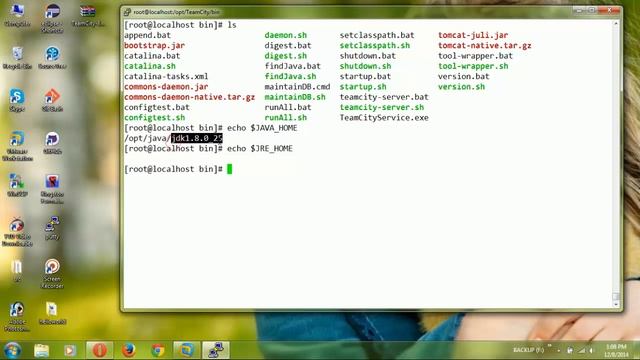Viewport: 640px width, 360px height.
Task: Open the Recycle Bin desktop icon
Action: [x=17, y=58]
